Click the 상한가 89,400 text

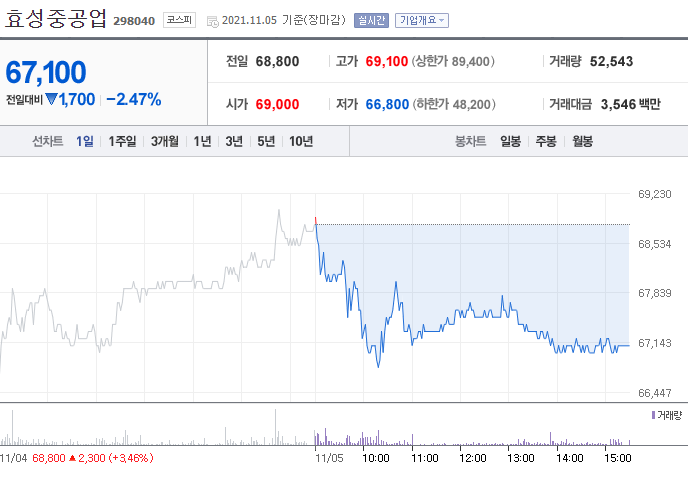[453, 61]
